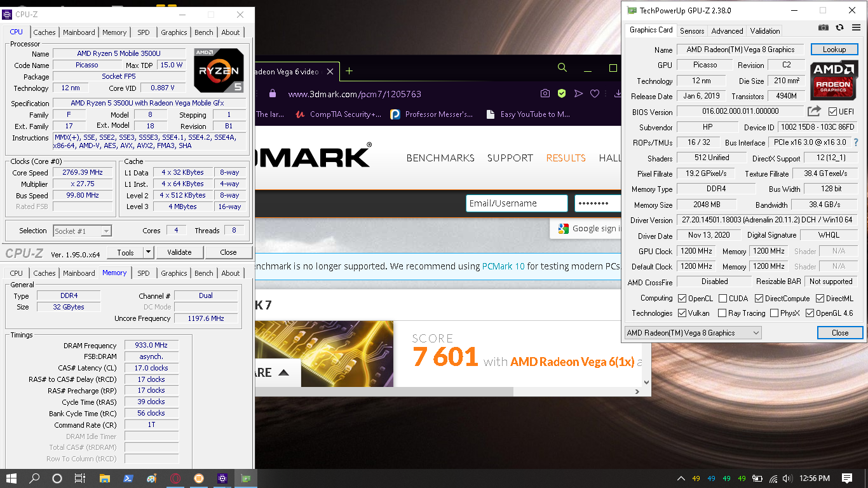Click the GPU-Z Lookup button
The height and width of the screenshot is (488, 868).
(x=834, y=50)
